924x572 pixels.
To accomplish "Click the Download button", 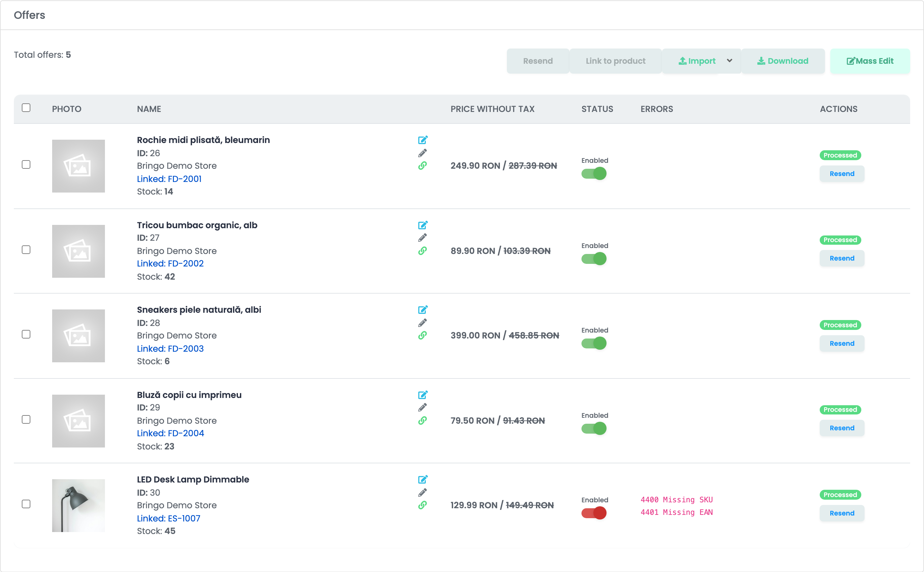I will [x=783, y=61].
